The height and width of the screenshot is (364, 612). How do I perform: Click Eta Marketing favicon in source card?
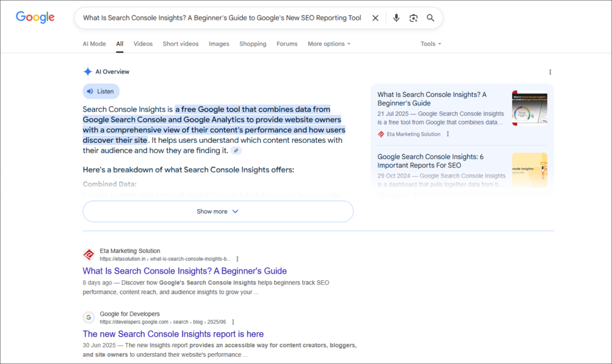[381, 134]
